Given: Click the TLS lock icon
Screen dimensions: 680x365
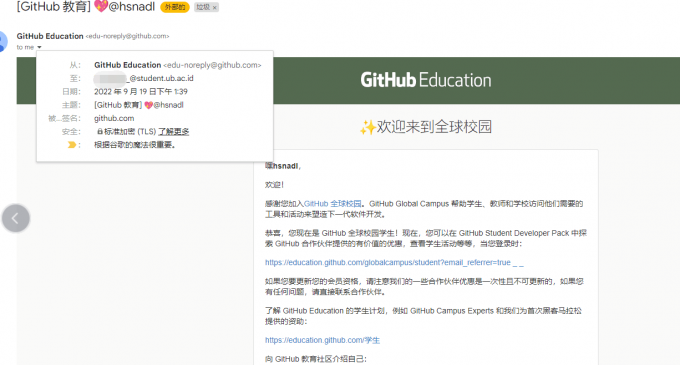Looking at the screenshot, I should (x=99, y=131).
